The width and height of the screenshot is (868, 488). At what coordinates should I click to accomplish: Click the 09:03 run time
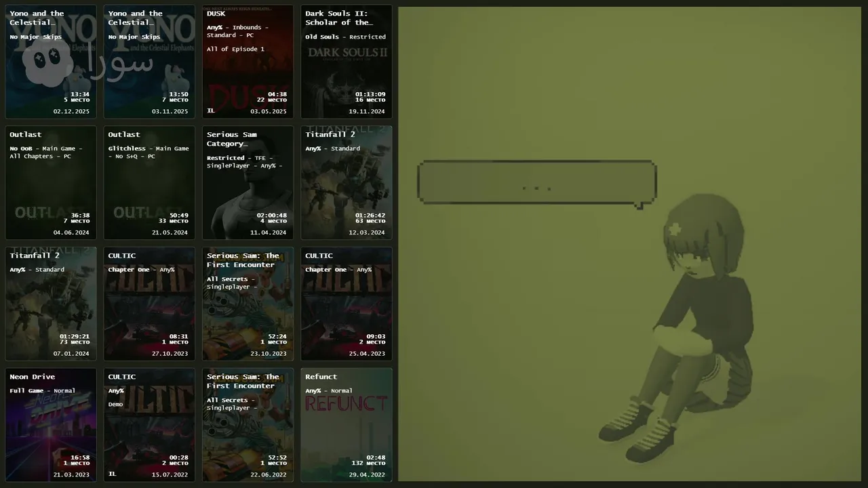point(376,336)
